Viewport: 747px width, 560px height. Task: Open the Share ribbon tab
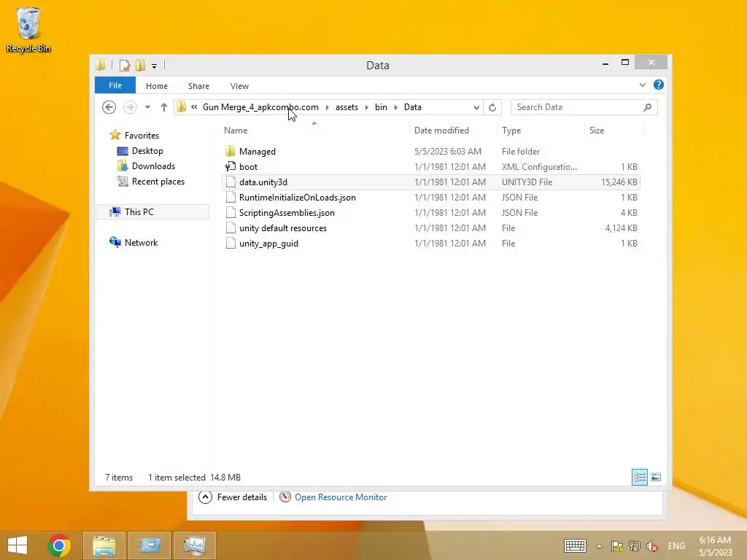click(198, 86)
